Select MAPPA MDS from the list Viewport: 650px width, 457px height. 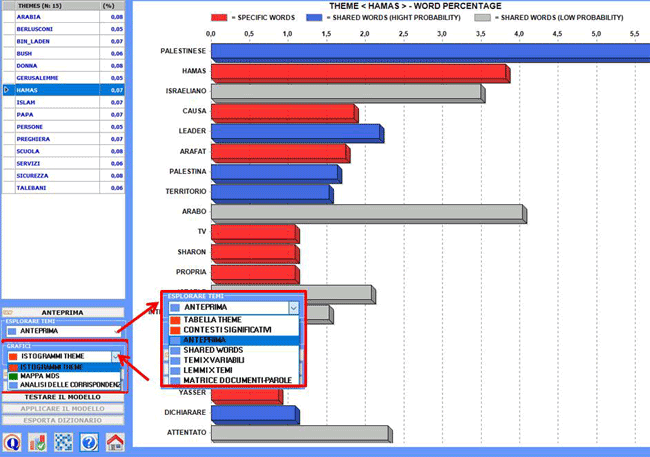(64, 376)
